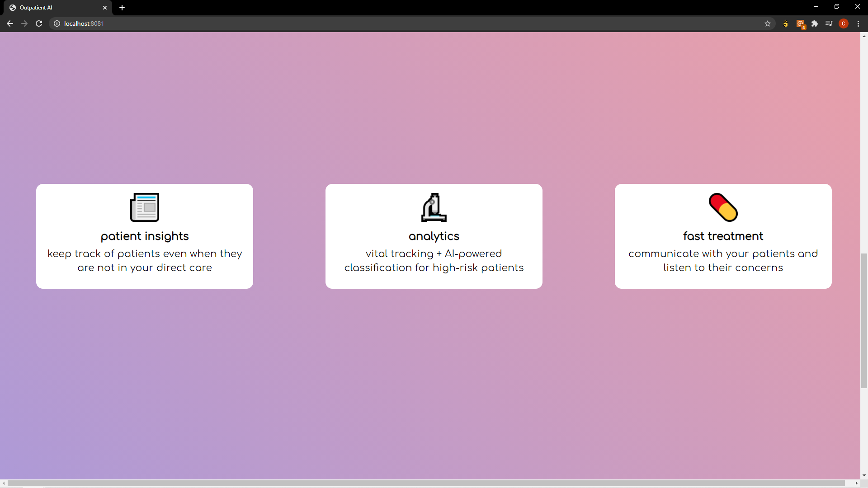The image size is (868, 488).
Task: Open the Chrome profile avatar
Action: point(844,23)
